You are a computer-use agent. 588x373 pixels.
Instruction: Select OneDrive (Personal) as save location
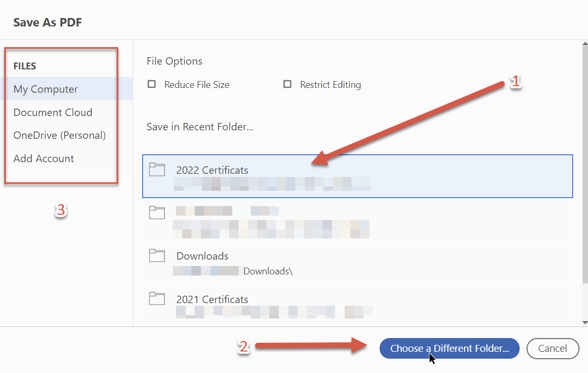(x=59, y=135)
